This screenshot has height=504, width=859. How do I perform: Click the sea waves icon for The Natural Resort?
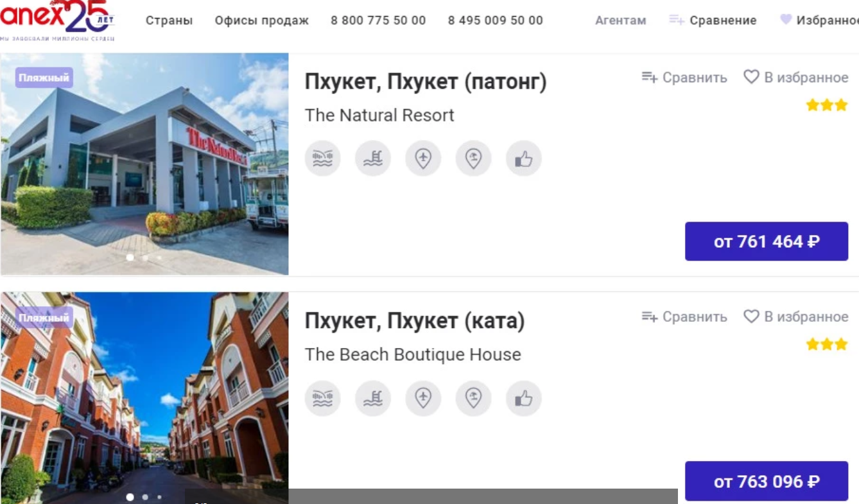[322, 159]
